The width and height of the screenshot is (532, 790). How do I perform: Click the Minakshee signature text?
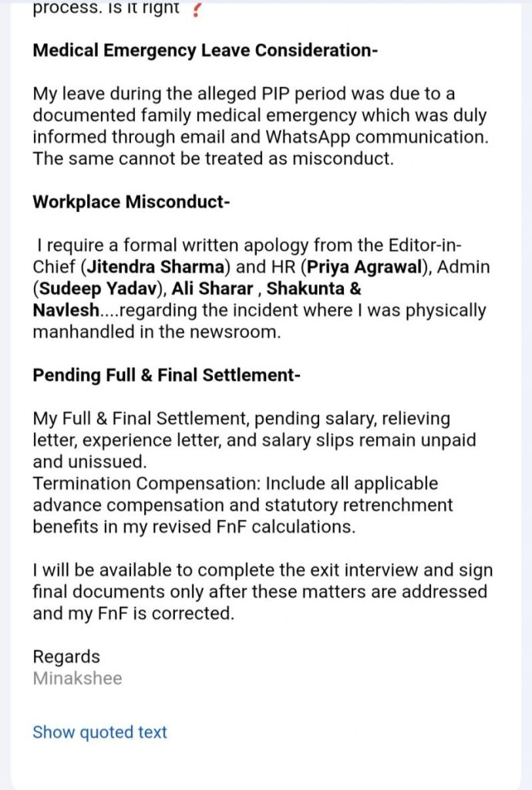coord(78,678)
